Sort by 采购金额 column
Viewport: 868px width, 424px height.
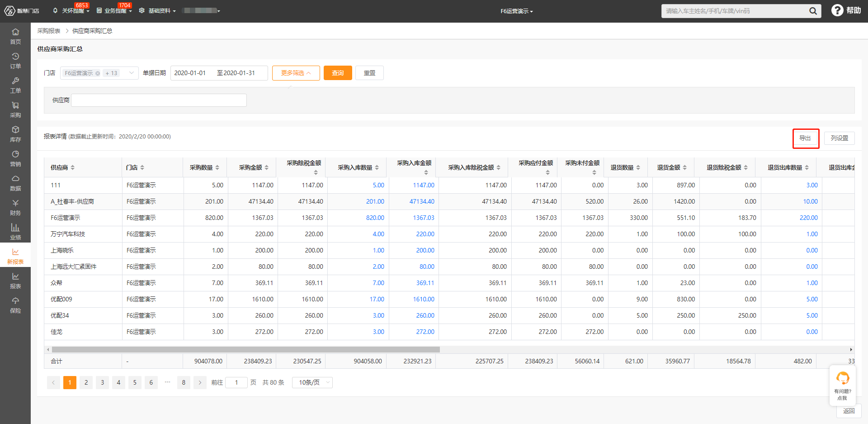(267, 167)
